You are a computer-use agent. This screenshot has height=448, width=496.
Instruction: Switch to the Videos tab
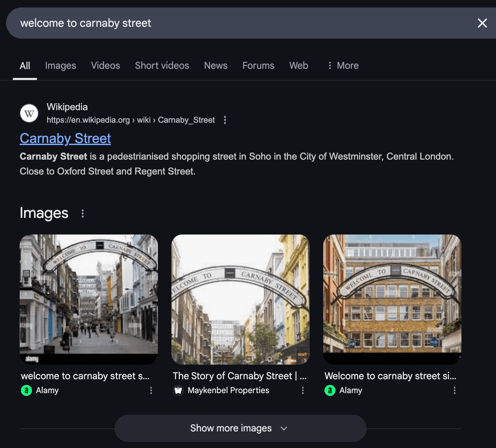[105, 65]
